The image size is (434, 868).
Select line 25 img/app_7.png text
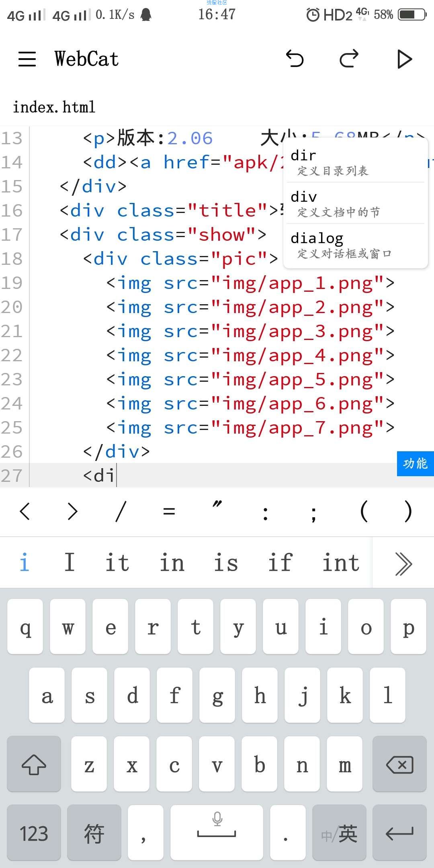pos(297,428)
